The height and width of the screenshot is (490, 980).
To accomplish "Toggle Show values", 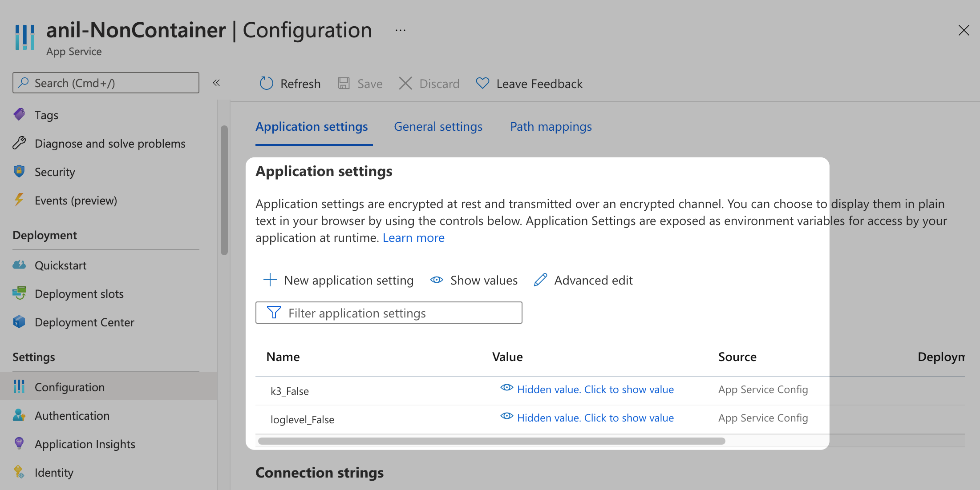I will point(474,280).
